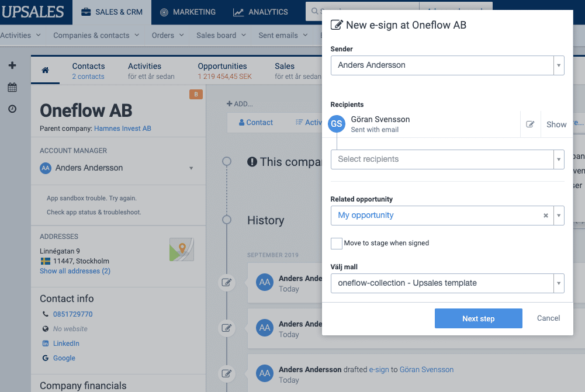Click the phone icon in Contact info
Viewport: 585px width, 392px height.
(x=46, y=314)
